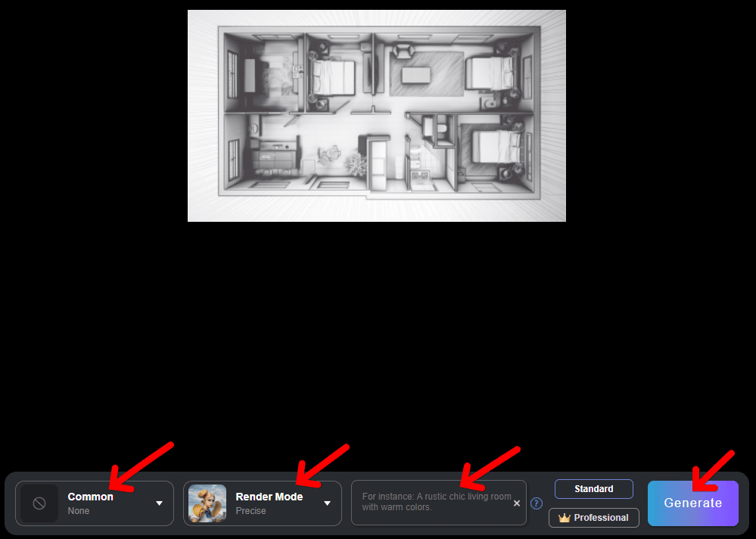Screen dimensions: 756x539
Task: Click the 'Precise' render mode value
Action: pyautogui.click(x=250, y=511)
